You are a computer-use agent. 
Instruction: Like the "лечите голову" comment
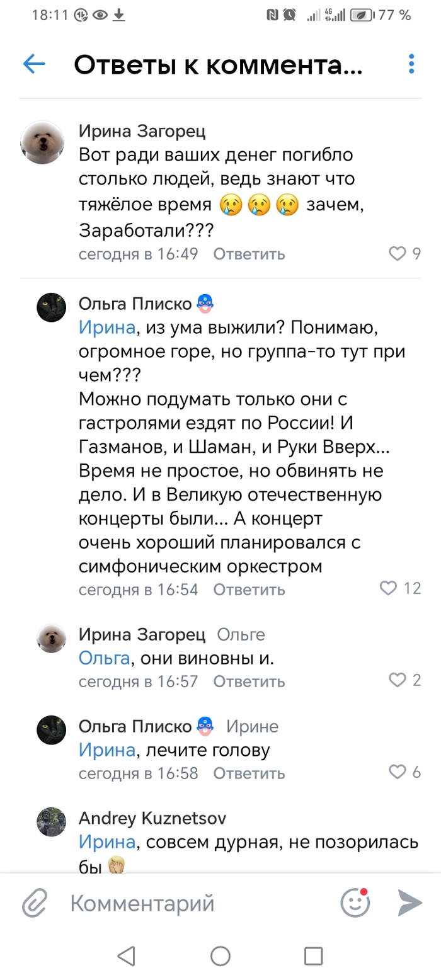(x=398, y=773)
